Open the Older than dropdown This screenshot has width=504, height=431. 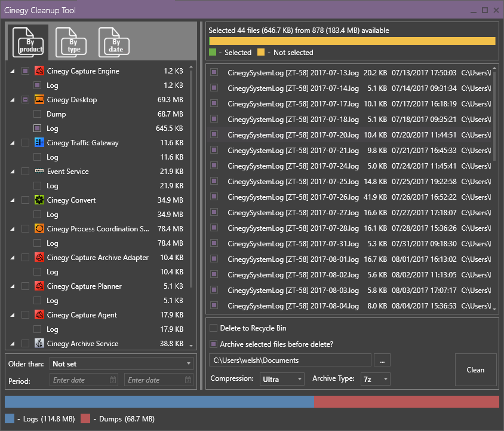click(121, 363)
